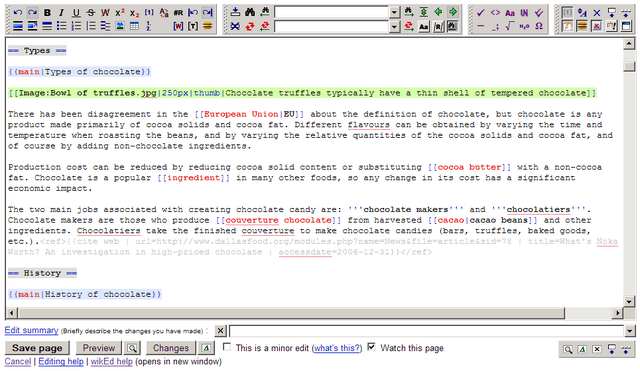This screenshot has height=371, width=640.
Task: Click the local diff icon beside Changes
Action: (x=206, y=348)
